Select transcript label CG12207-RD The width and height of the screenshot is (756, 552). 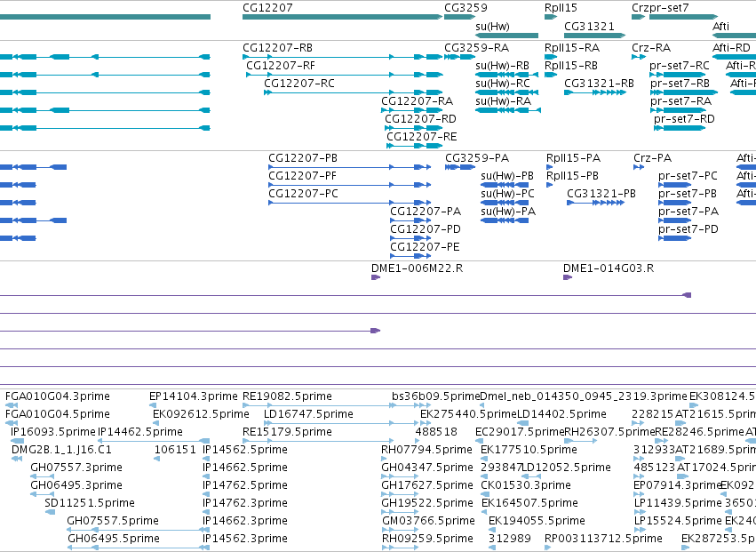tap(420, 119)
